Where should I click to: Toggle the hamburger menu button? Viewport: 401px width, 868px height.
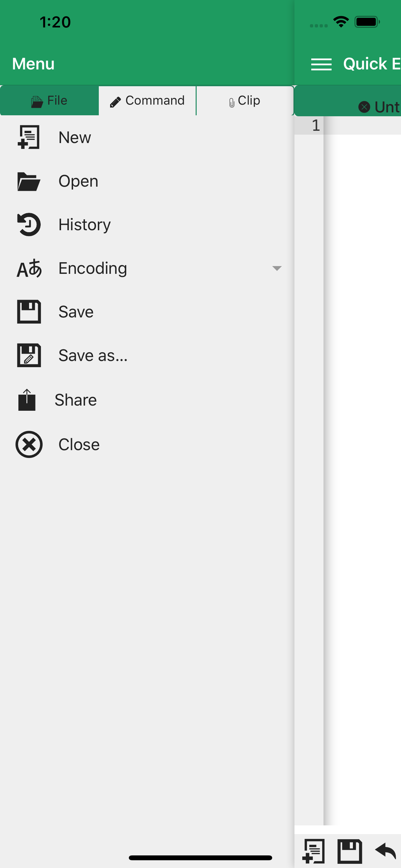321,64
